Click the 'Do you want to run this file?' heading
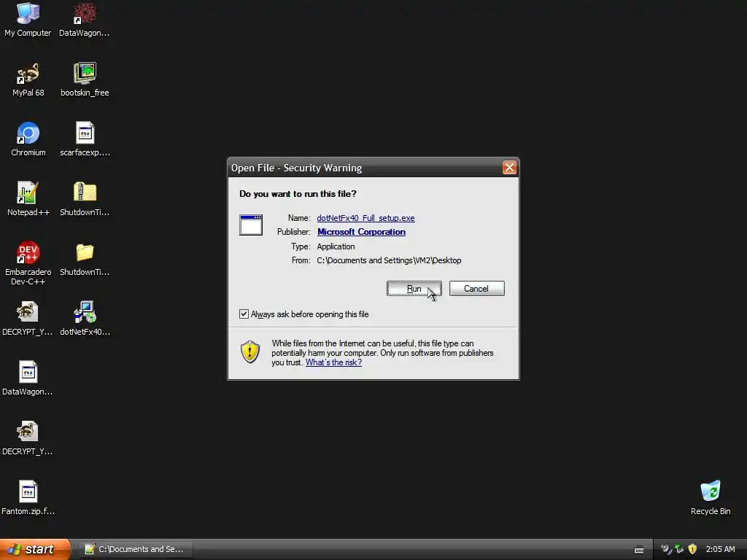 point(298,194)
